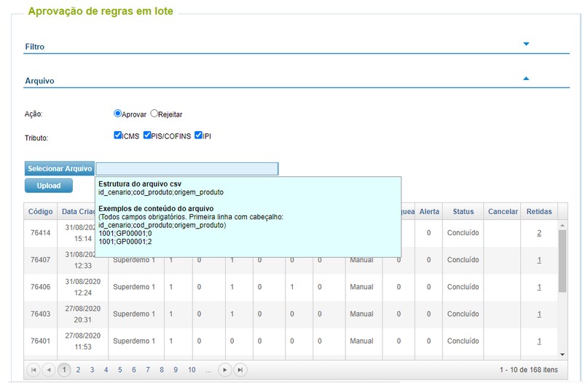The width and height of the screenshot is (588, 391).
Task: Collapse the Arquivo section arrow
Action: coord(526,79)
